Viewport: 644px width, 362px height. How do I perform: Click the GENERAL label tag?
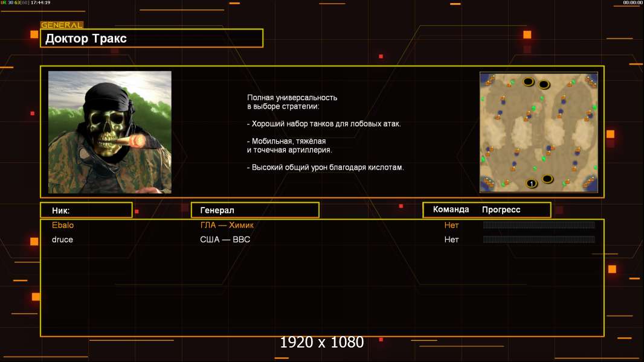(62, 25)
